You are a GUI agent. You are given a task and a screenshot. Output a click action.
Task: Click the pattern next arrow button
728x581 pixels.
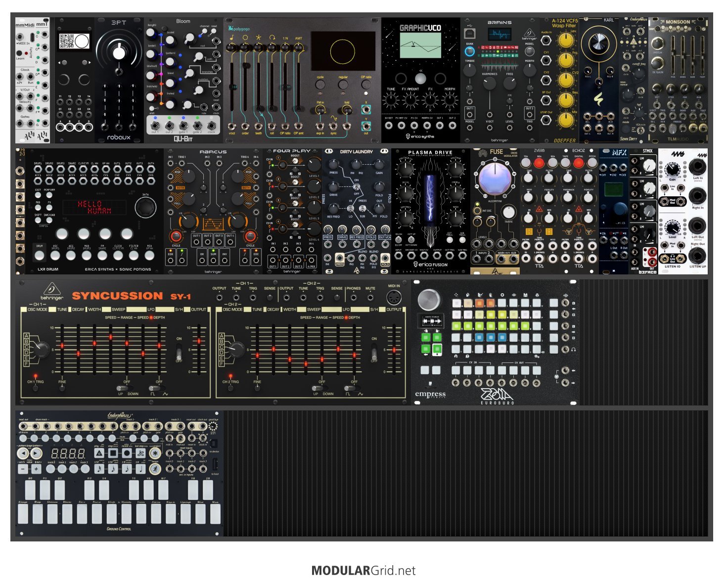[36, 452]
